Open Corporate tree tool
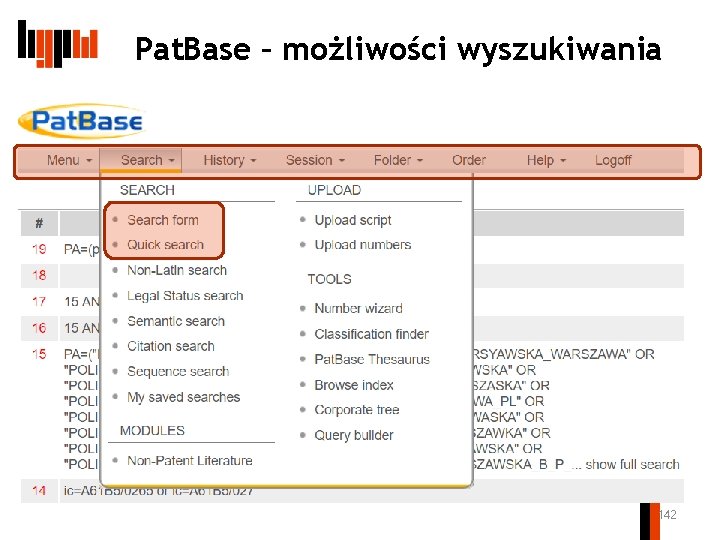720x540 pixels. [x=357, y=410]
